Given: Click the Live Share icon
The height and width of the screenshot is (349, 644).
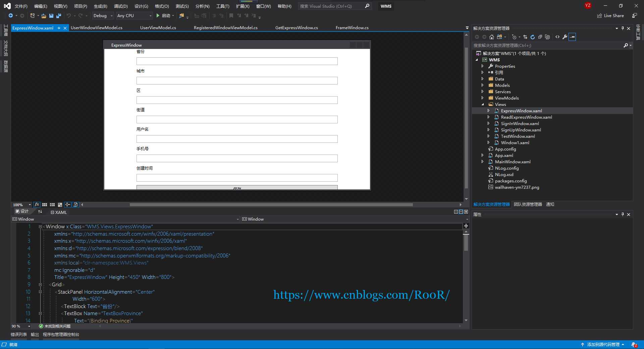Looking at the screenshot, I should [611, 16].
